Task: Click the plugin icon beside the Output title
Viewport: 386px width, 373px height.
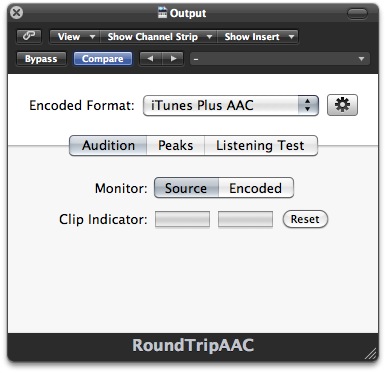Action: 162,13
